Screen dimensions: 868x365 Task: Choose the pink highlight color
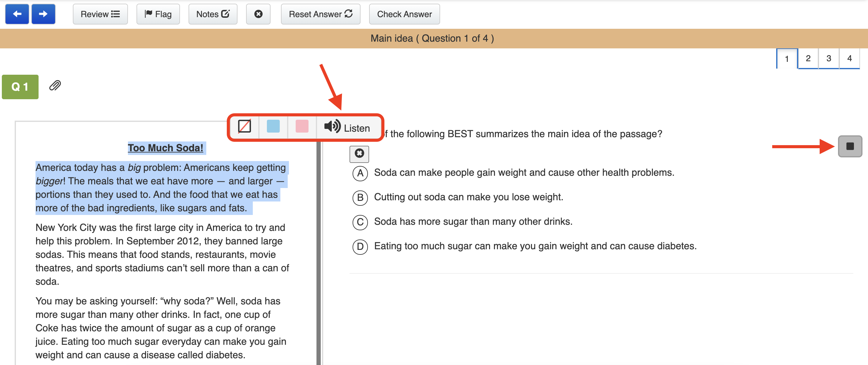click(301, 127)
